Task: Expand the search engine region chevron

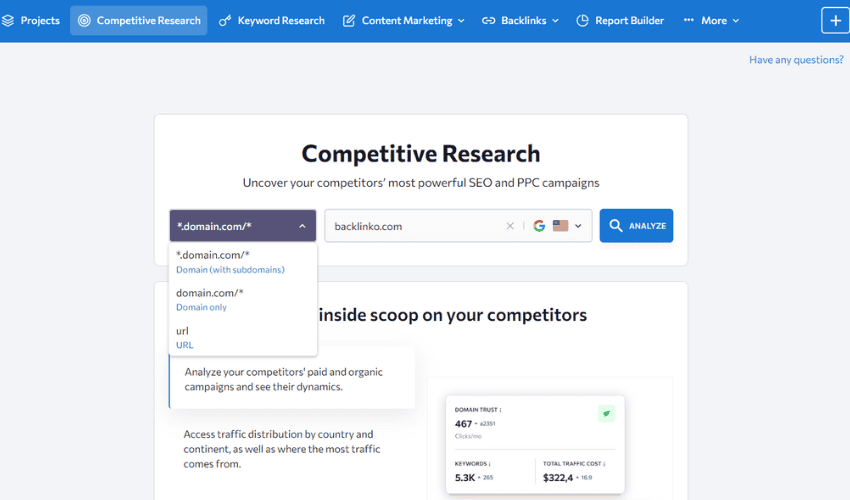Action: [578, 226]
